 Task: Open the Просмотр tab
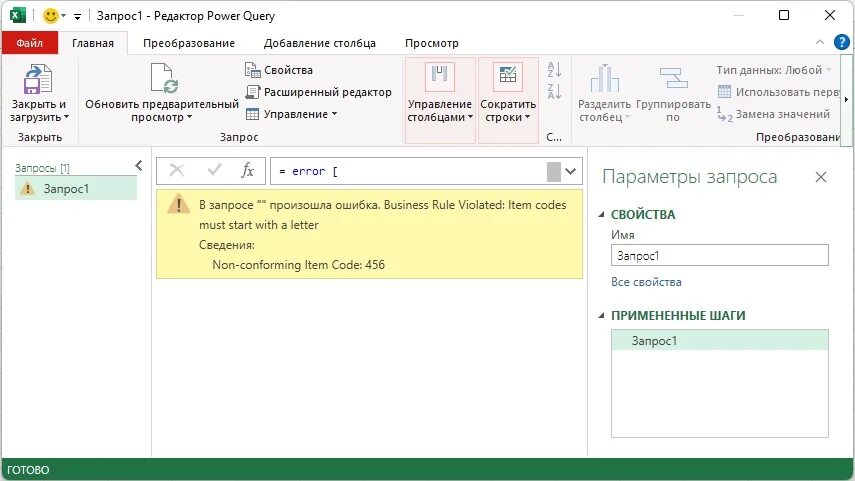tap(431, 43)
